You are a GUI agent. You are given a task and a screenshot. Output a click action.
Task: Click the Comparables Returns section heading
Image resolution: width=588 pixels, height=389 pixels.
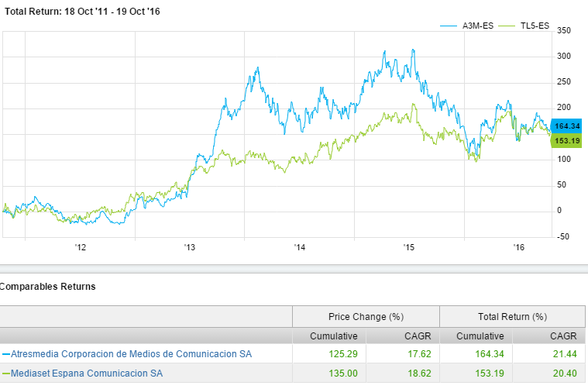tap(48, 286)
